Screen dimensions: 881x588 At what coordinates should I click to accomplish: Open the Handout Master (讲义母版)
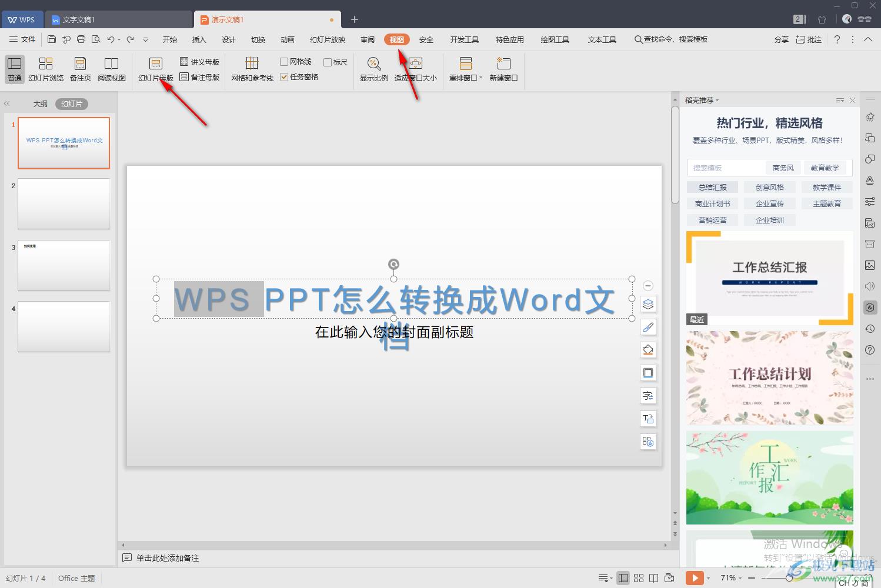pyautogui.click(x=200, y=62)
